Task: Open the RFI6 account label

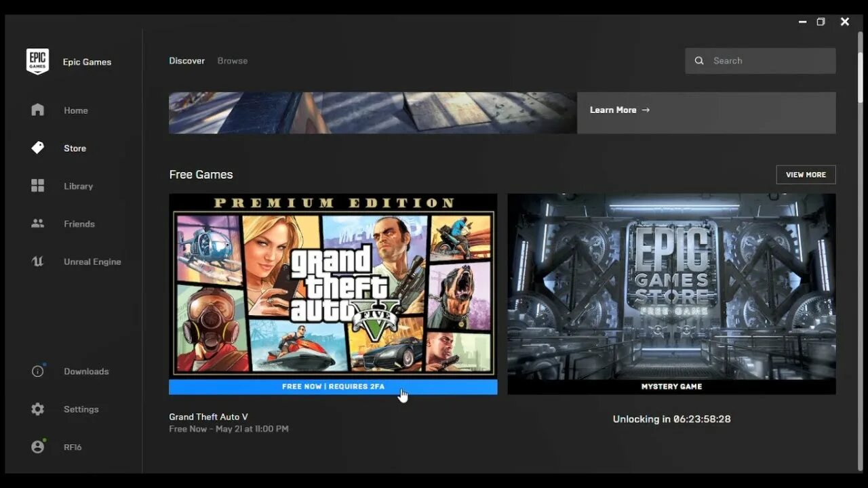Action: click(73, 447)
